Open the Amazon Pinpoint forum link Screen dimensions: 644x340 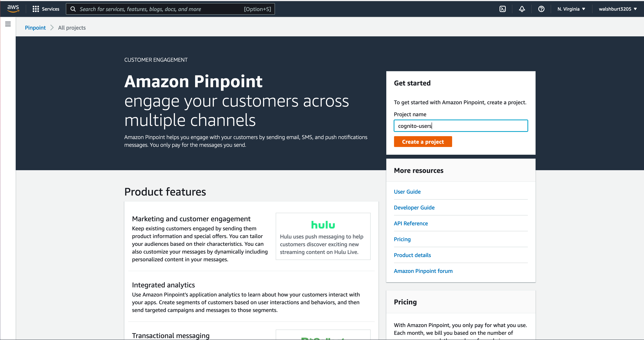click(x=423, y=271)
